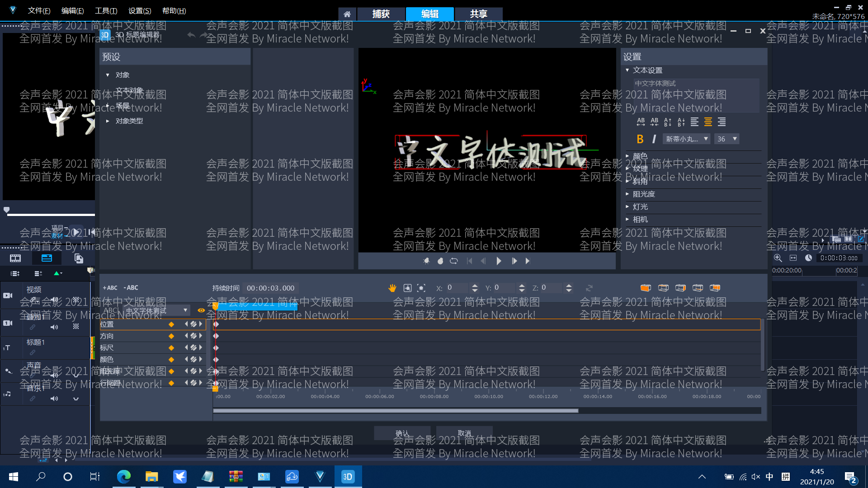Zoom in on main timeline
The image size is (868, 488).
(x=778, y=258)
